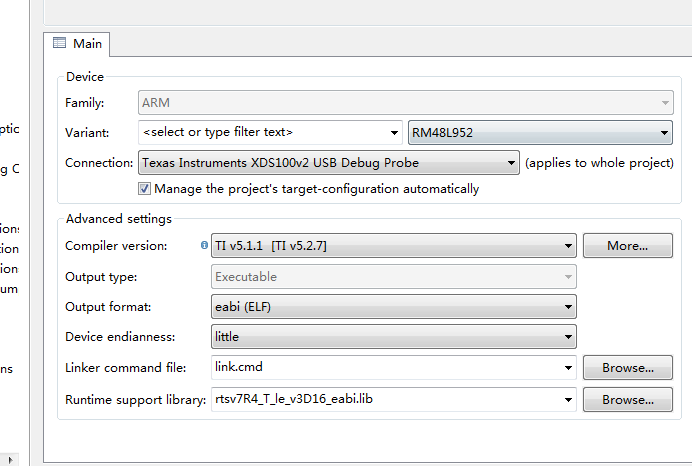Expand the Runtime support library dropdown arrow
The image size is (692, 466).
(568, 400)
